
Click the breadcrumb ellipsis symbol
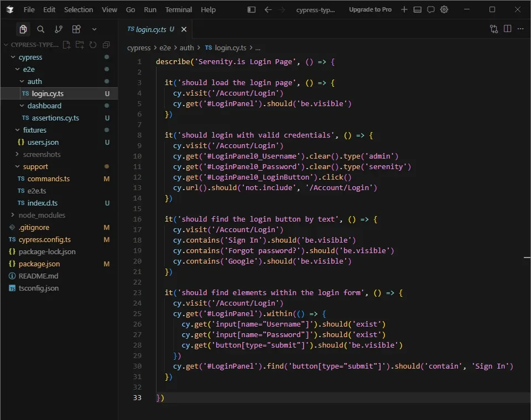point(258,48)
